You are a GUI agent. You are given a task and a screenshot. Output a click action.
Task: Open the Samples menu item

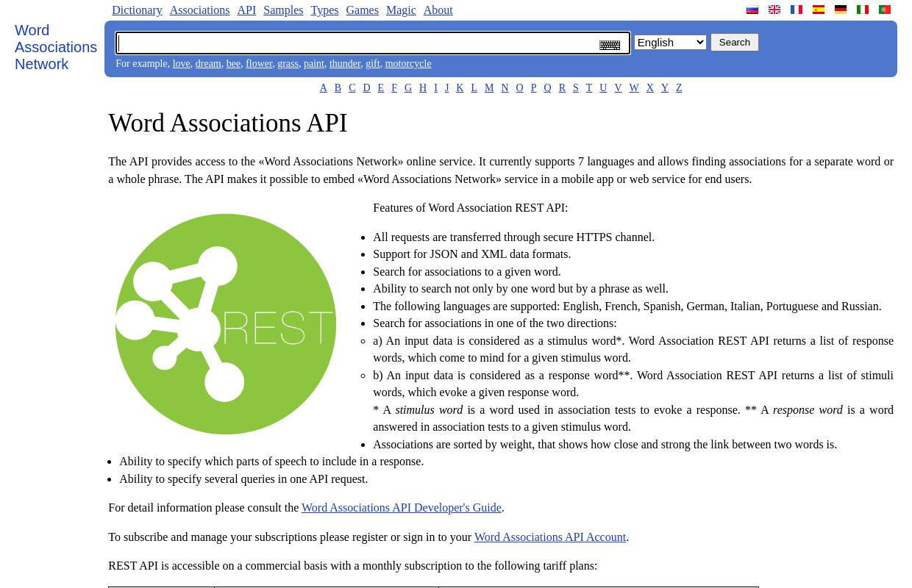click(283, 10)
